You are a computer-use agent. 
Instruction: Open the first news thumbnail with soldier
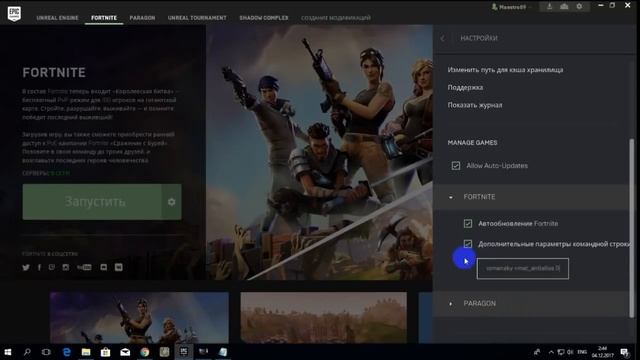click(x=139, y=318)
